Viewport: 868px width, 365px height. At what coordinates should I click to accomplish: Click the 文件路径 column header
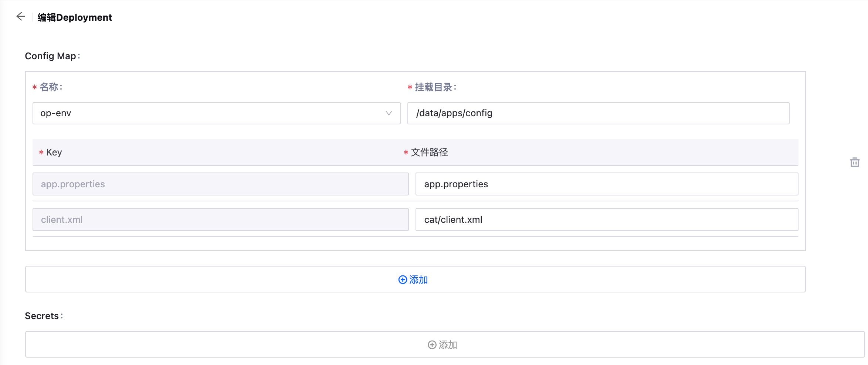(429, 152)
